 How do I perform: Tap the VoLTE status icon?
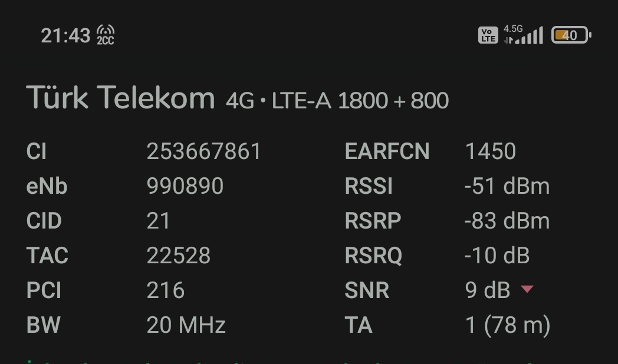(x=488, y=35)
